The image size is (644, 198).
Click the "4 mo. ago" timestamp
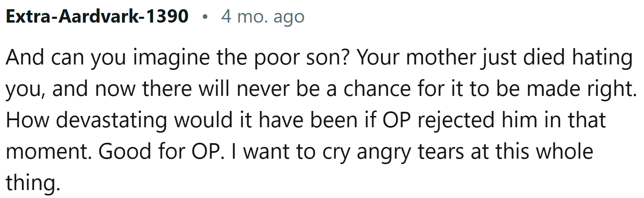262,17
